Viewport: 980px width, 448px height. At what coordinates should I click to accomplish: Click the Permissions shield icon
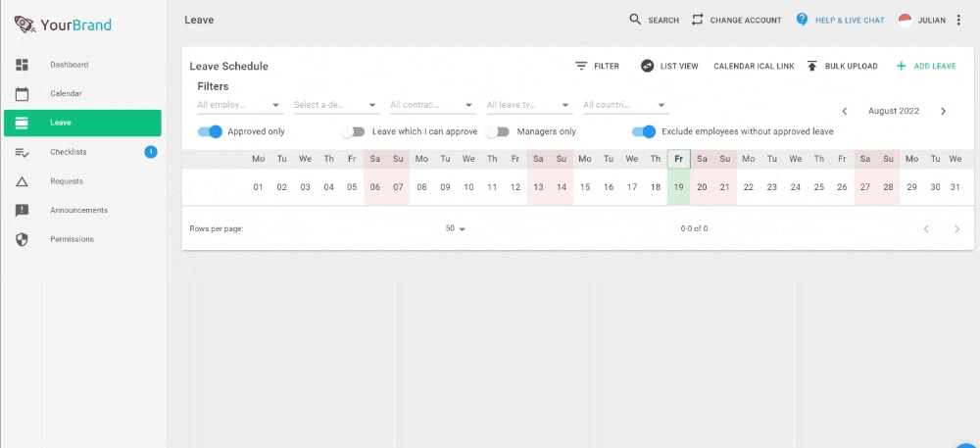click(22, 239)
